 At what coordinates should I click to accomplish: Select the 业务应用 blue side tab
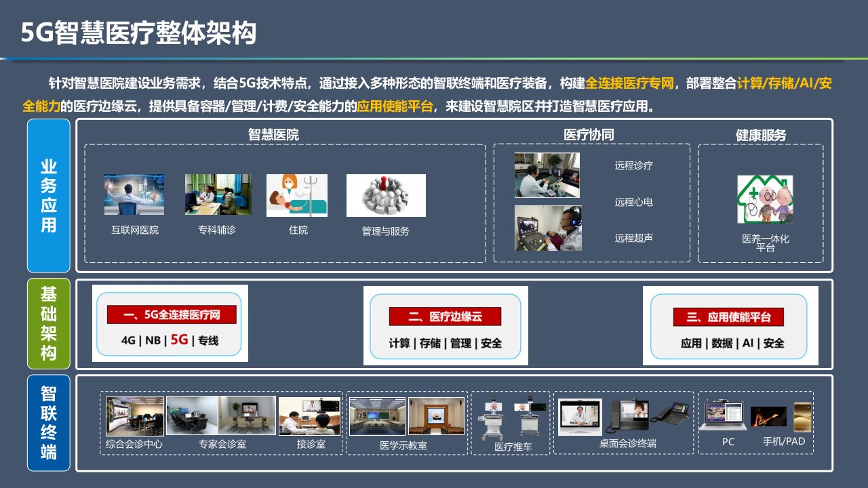click(x=49, y=196)
